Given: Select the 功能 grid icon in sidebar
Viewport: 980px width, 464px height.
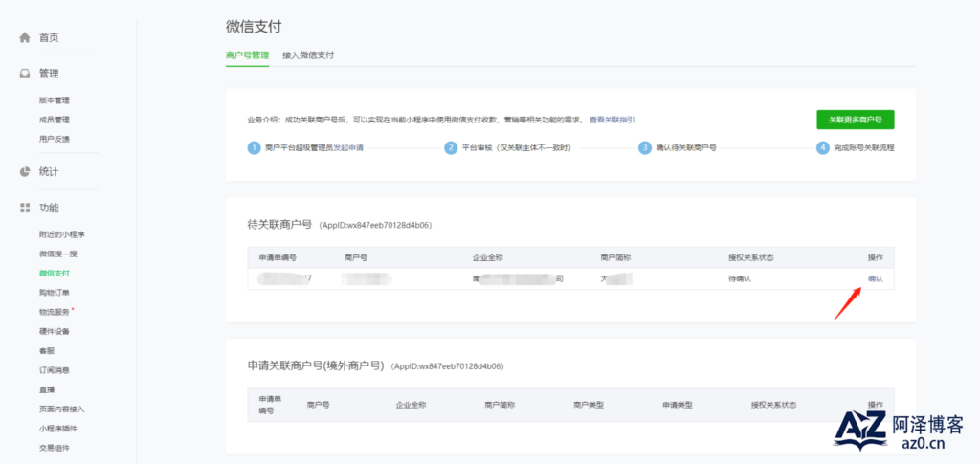Looking at the screenshot, I should pyautogui.click(x=24, y=208).
